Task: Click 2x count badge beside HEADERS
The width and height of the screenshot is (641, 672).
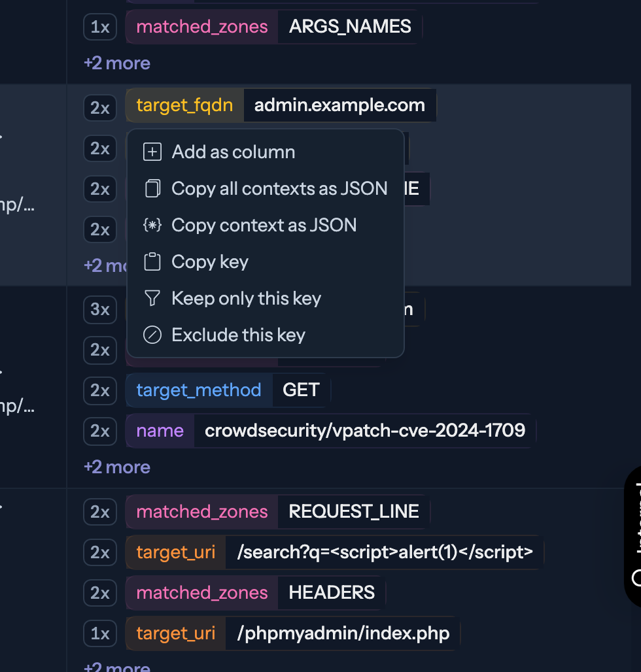Action: point(100,593)
